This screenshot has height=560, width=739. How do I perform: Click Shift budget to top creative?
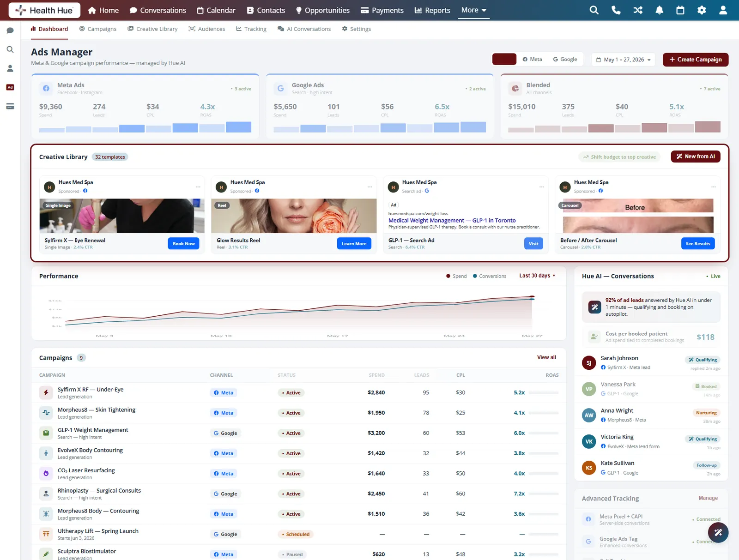(x=619, y=157)
